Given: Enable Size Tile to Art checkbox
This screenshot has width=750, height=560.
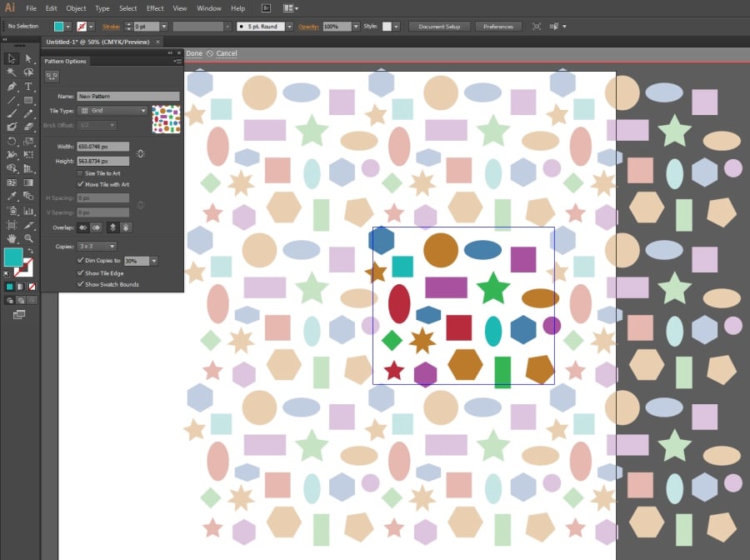Looking at the screenshot, I should (80, 173).
